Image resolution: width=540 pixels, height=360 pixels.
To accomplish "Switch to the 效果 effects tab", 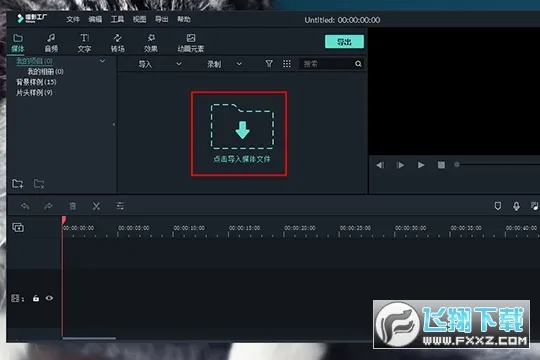I will (x=151, y=43).
